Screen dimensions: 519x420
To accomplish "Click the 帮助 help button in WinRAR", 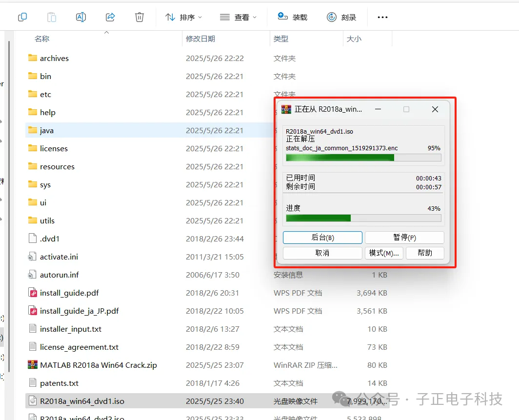I will coord(425,253).
